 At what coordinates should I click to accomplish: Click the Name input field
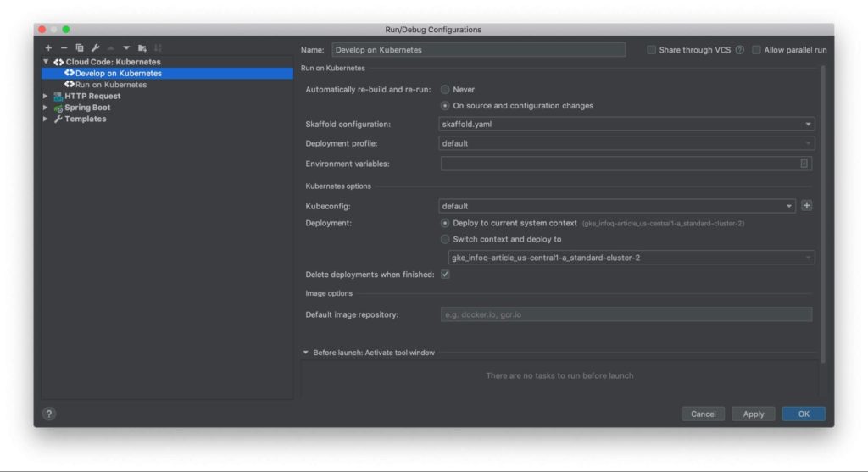(x=479, y=50)
